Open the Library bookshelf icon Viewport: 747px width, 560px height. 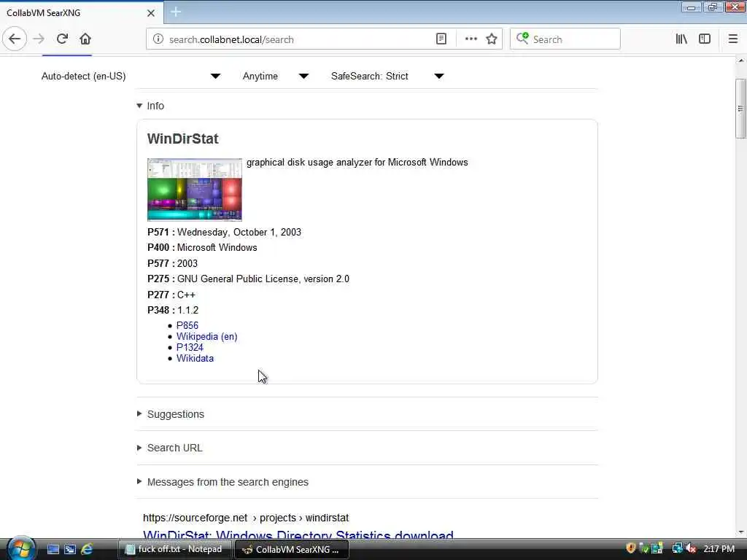681,39
